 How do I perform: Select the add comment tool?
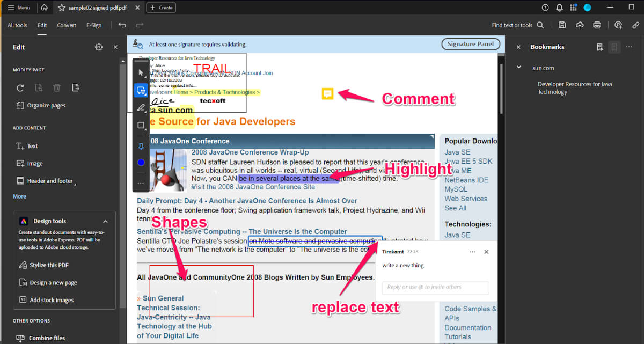(141, 90)
